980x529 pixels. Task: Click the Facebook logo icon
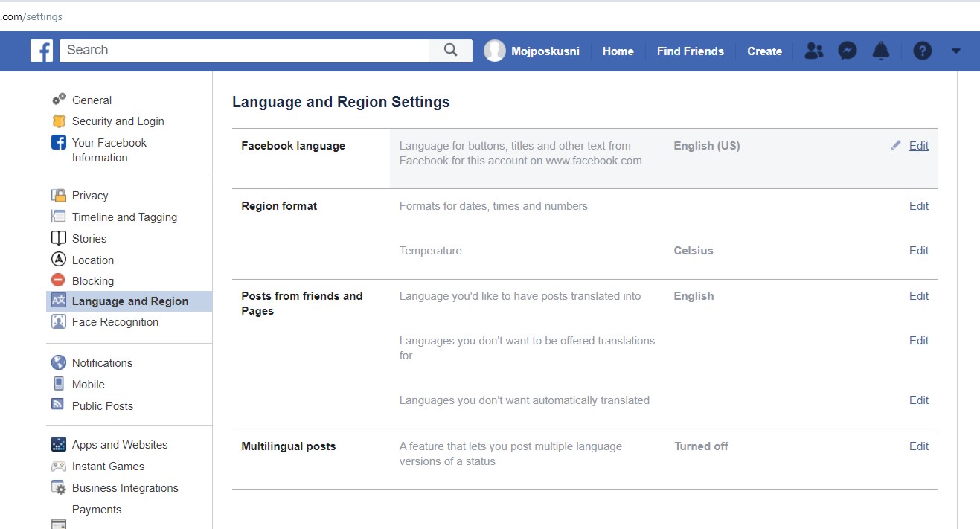tap(42, 51)
